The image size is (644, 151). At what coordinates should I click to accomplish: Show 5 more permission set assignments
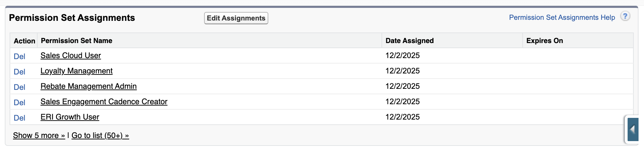(39, 136)
